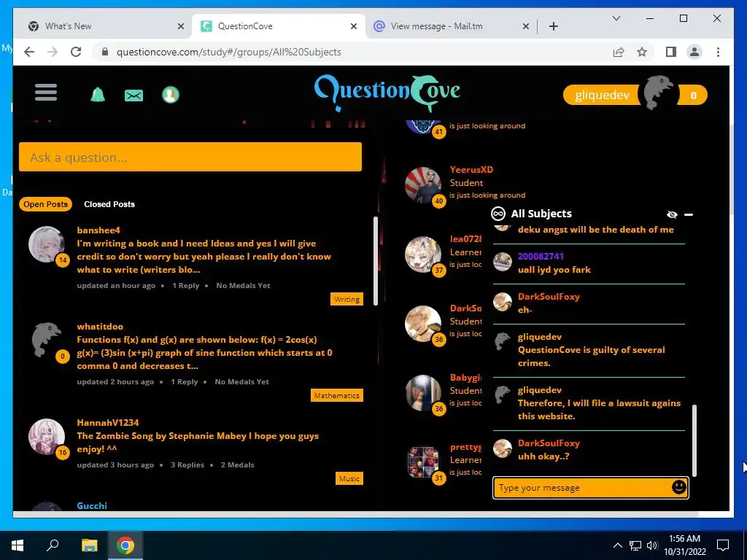Open the Windows Start menu
The image size is (747, 560).
18,545
